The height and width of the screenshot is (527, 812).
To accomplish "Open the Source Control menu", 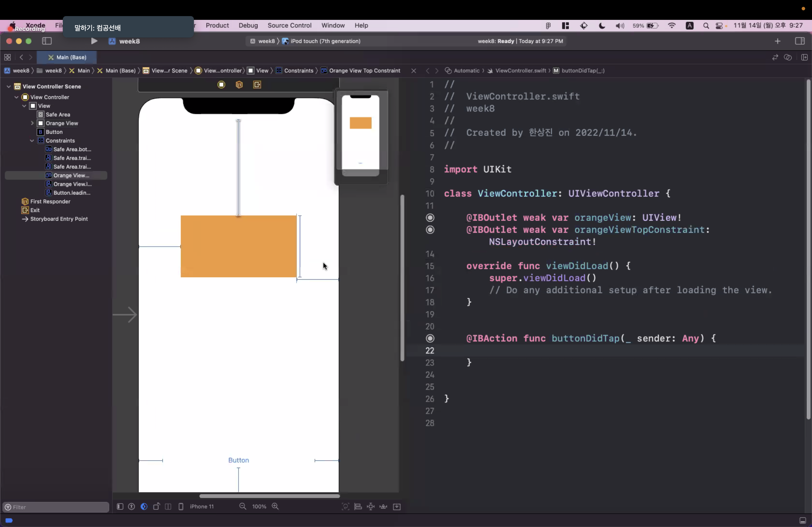I will 289,25.
